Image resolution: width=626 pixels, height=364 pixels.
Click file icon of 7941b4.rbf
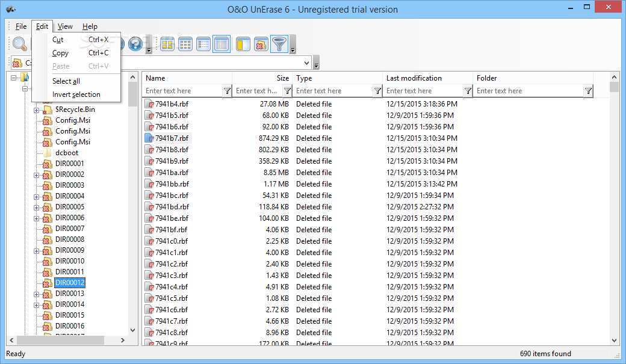click(x=149, y=104)
